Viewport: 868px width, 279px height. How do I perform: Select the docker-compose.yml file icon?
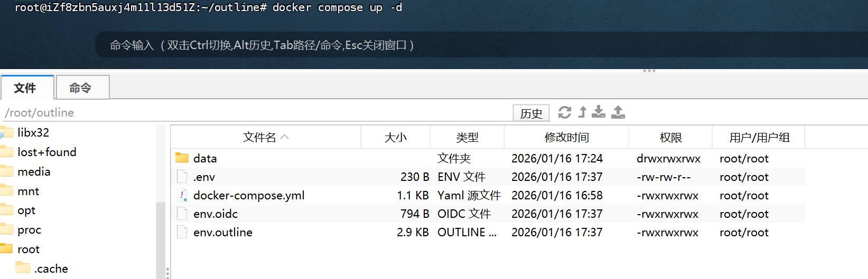click(x=182, y=195)
